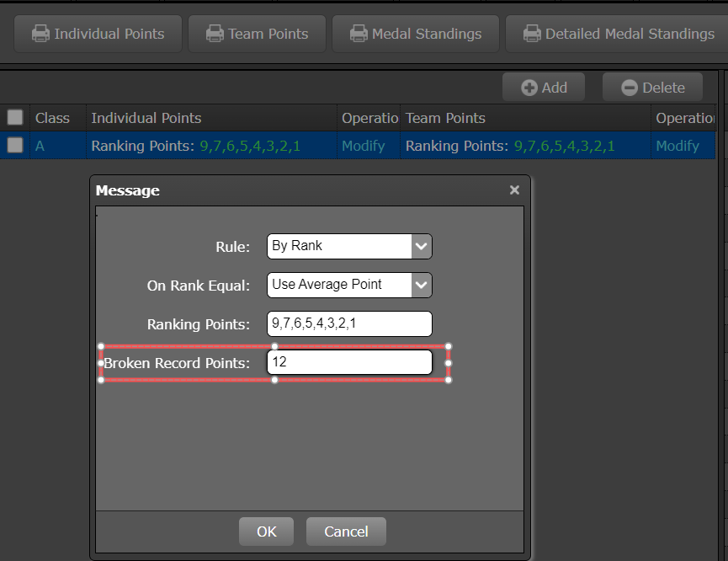Click the Individual Points column header
This screenshot has width=728, height=561.
(x=146, y=118)
